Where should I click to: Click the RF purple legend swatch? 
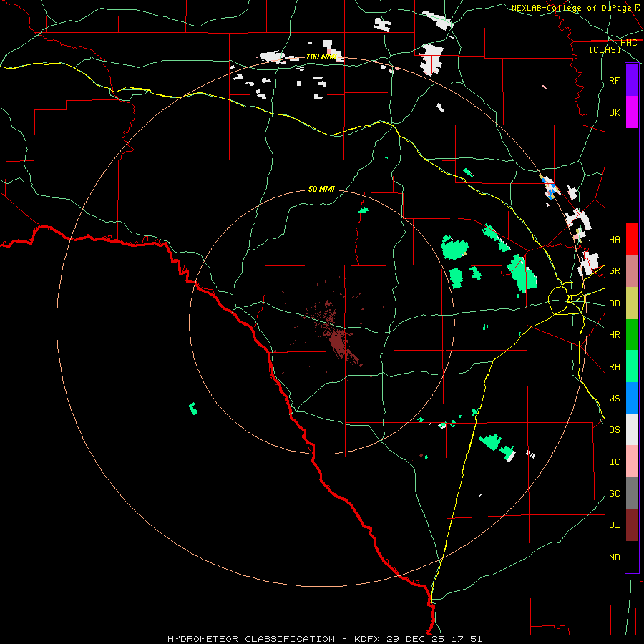[632, 80]
